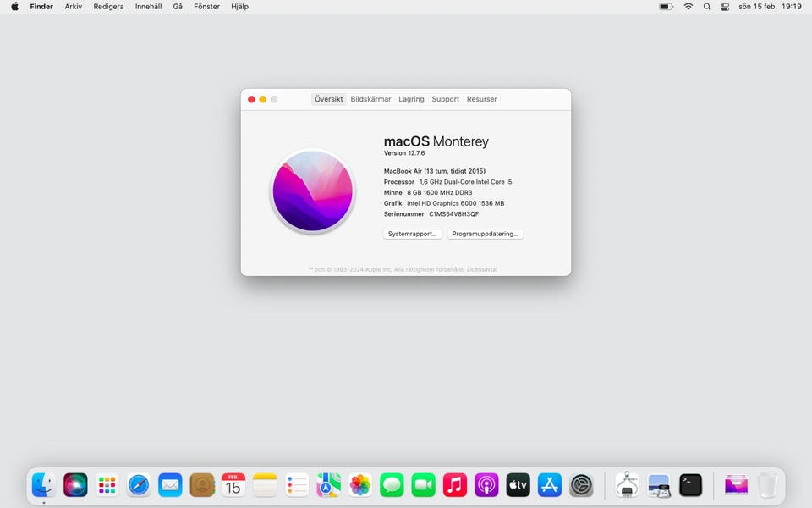The image size is (812, 508).
Task: Open the Apple menu
Action: (x=14, y=7)
